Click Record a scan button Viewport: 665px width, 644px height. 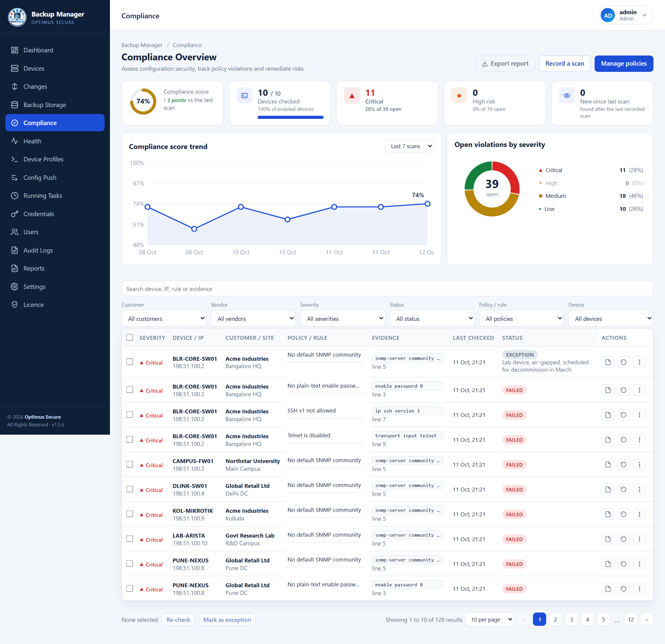click(565, 64)
